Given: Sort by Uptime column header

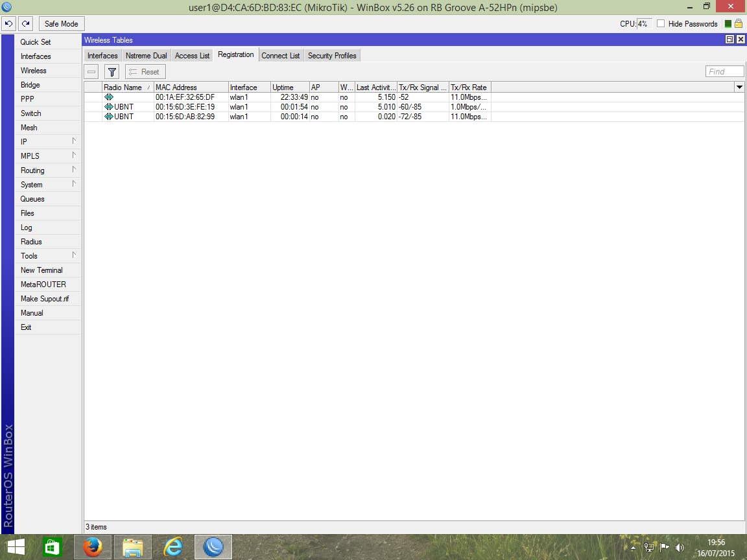Looking at the screenshot, I should coord(290,87).
